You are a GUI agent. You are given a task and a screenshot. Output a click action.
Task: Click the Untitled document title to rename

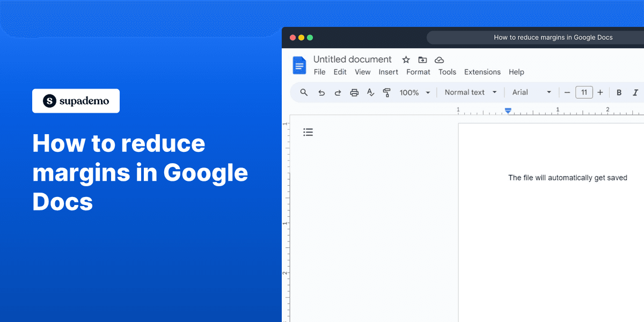point(353,59)
